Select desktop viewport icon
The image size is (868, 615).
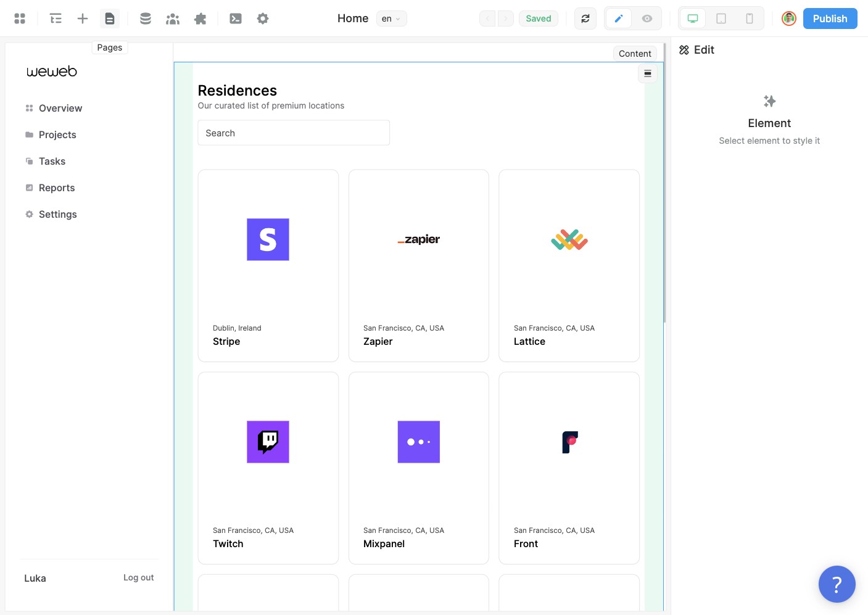pos(693,19)
